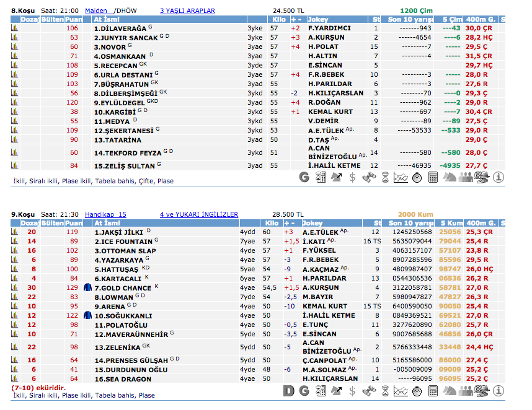Click the D icon in race 9 toolbar
This screenshot has height=410, width=532.
(288, 391)
